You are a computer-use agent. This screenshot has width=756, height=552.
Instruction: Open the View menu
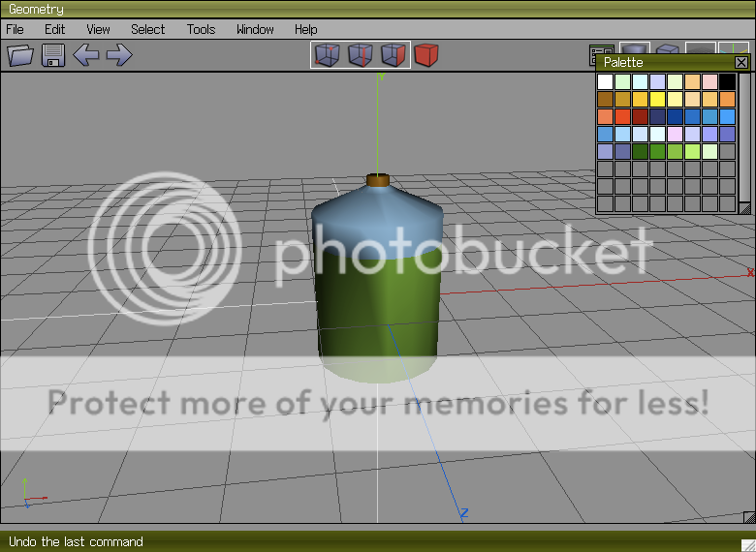[x=98, y=29]
